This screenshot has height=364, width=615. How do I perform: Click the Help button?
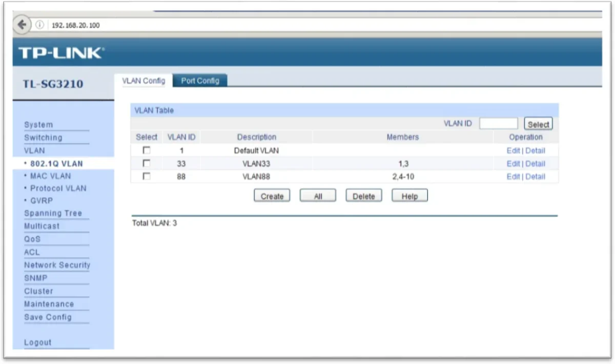pyautogui.click(x=409, y=196)
